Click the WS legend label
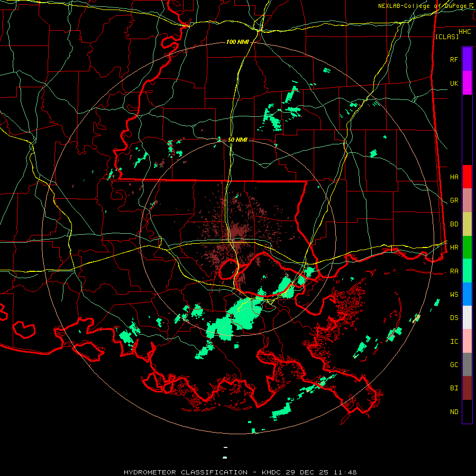 tap(454, 294)
